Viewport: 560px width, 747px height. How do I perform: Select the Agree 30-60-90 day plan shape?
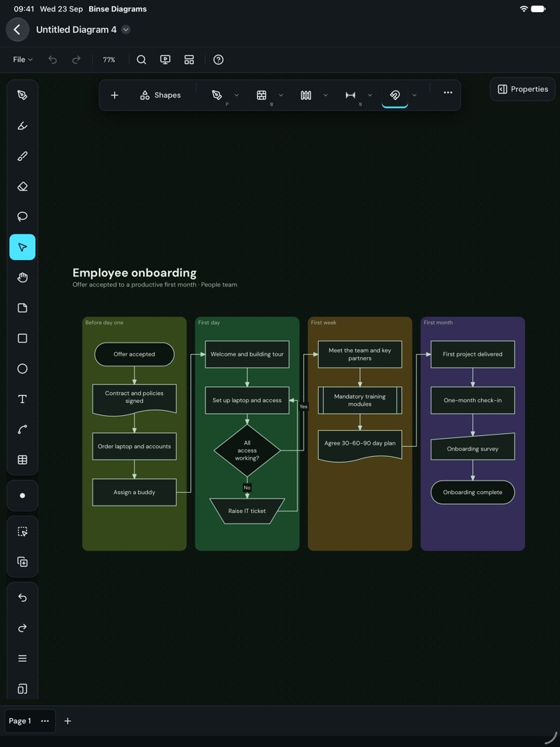pos(360,445)
